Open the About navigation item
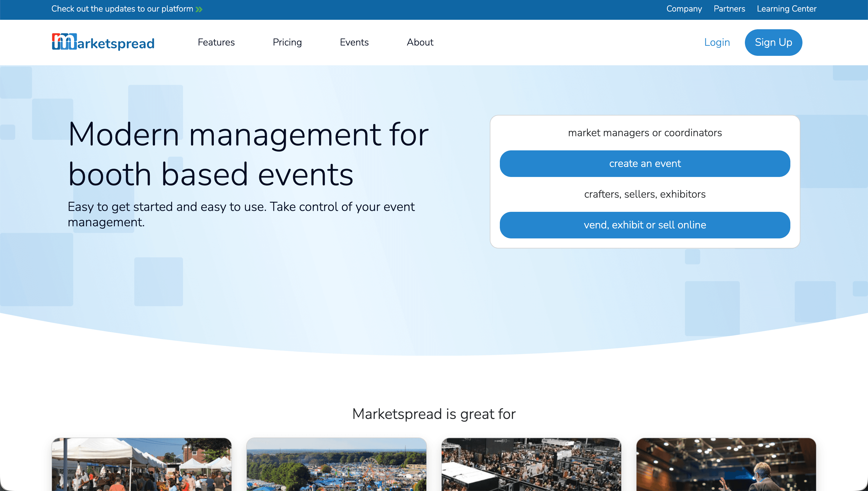The width and height of the screenshot is (868, 491). (420, 42)
